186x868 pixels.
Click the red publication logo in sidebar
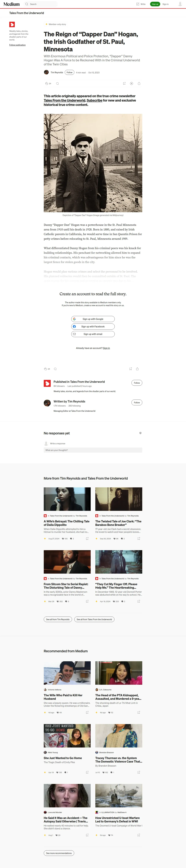pos(12,25)
